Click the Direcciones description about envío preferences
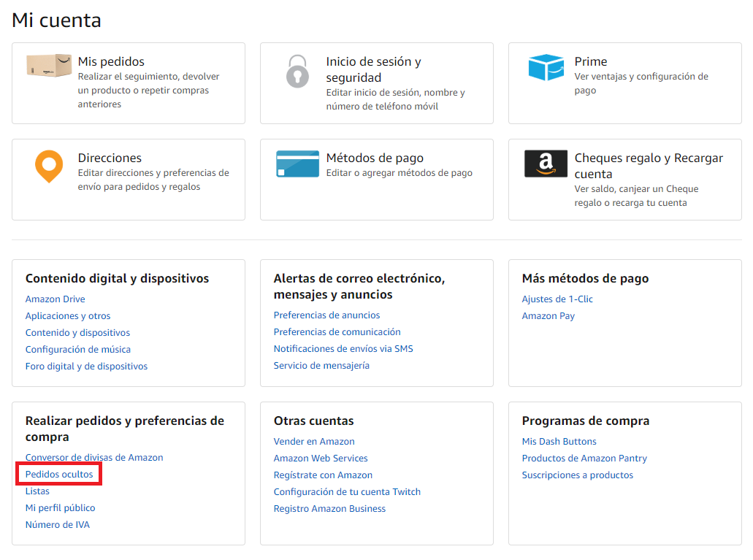Viewport: 753px width, 560px height. click(x=153, y=180)
